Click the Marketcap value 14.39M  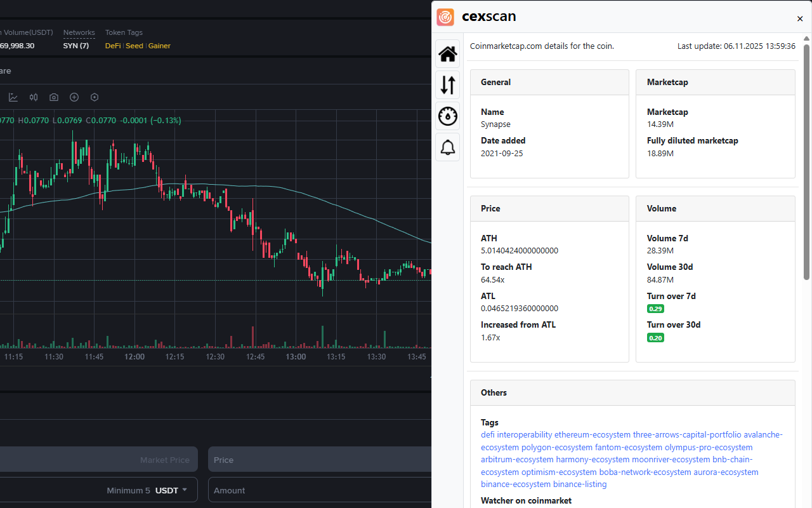[x=660, y=124]
